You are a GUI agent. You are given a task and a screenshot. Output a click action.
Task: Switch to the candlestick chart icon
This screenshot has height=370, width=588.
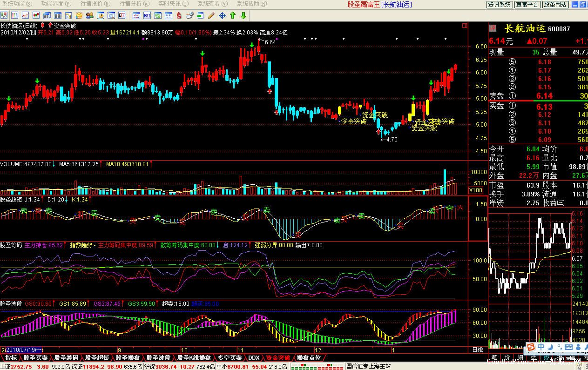pyautogui.click(x=36, y=15)
